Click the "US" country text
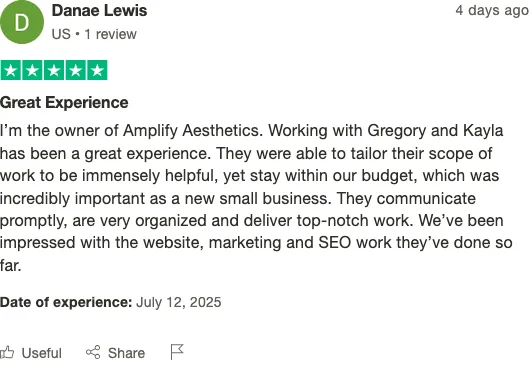 coord(61,34)
